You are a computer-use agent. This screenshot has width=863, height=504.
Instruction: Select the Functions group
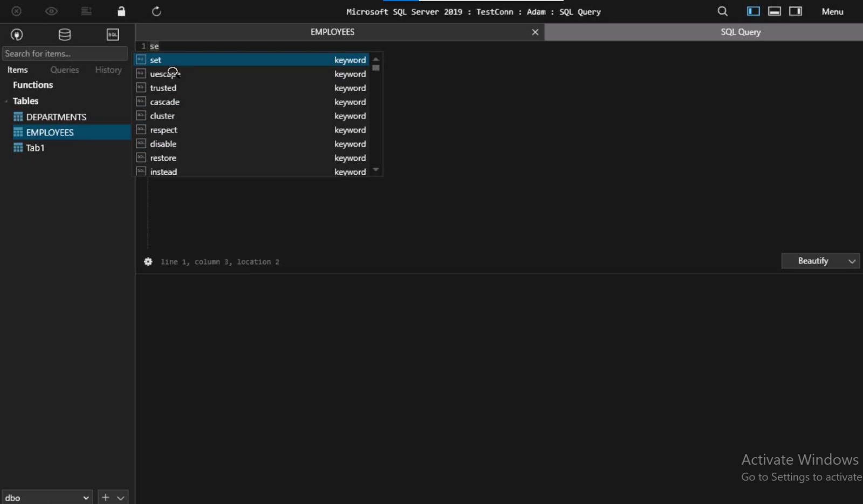click(33, 85)
